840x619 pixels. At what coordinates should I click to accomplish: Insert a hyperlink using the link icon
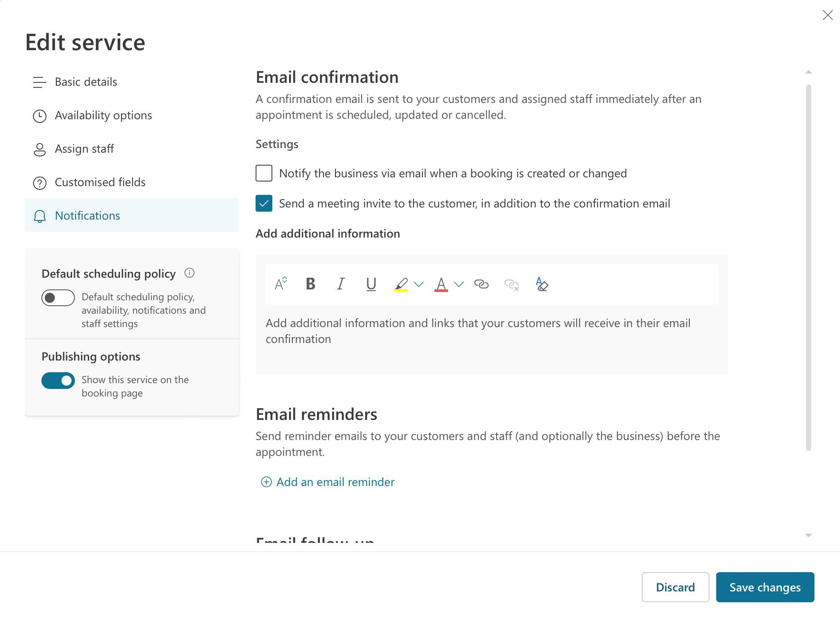click(482, 284)
